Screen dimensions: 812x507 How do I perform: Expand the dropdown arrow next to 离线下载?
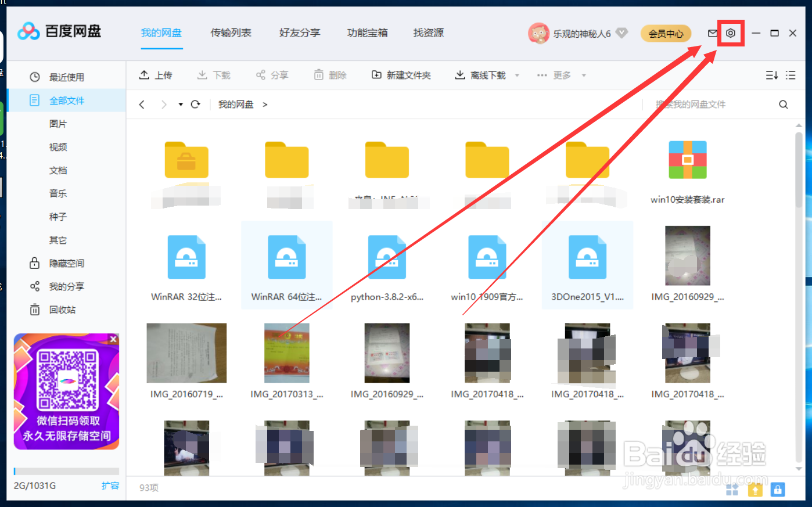[517, 75]
